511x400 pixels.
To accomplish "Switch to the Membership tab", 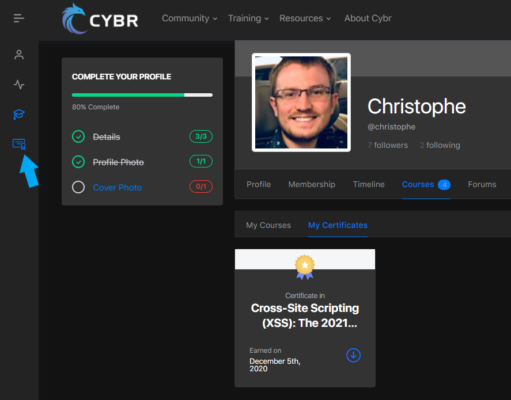I will pyautogui.click(x=312, y=184).
